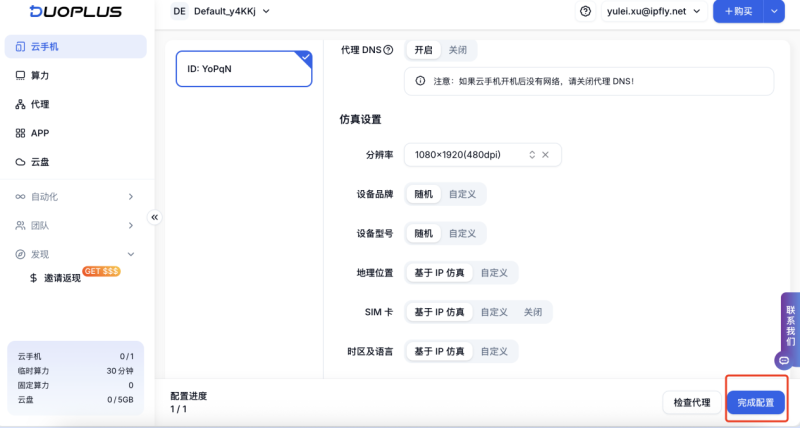Click the monitor icon beside 算力

coord(20,75)
